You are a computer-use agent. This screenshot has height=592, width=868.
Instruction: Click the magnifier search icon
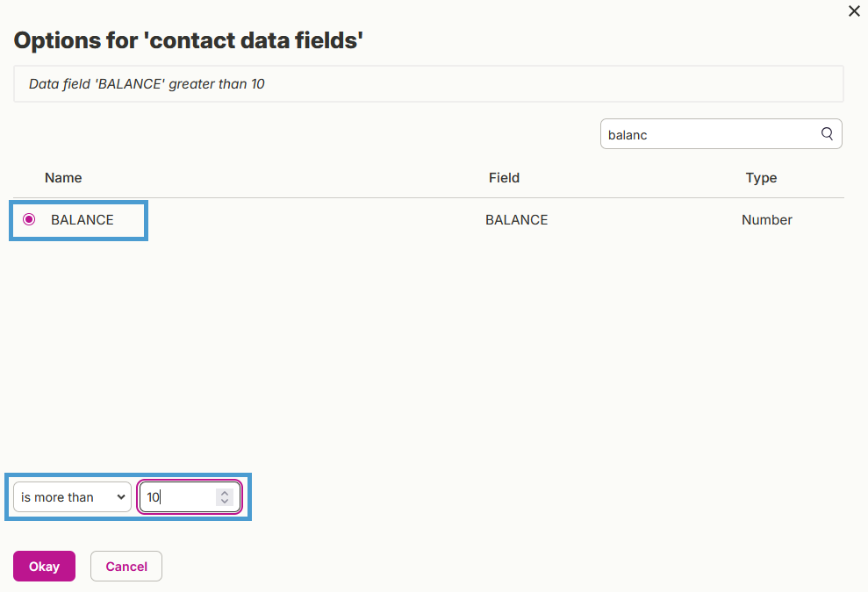tap(827, 134)
